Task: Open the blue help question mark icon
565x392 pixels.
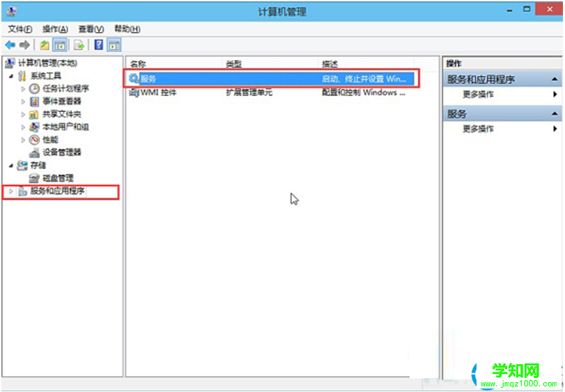Action: [x=98, y=45]
